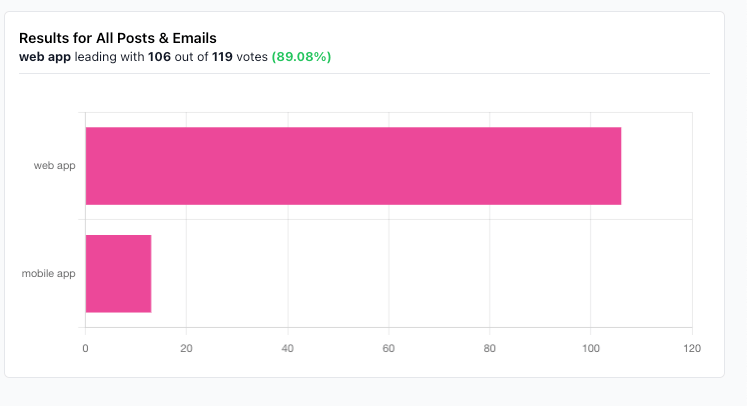
Task: Click the 120 x-axis tick label
Action: pyautogui.click(x=691, y=348)
